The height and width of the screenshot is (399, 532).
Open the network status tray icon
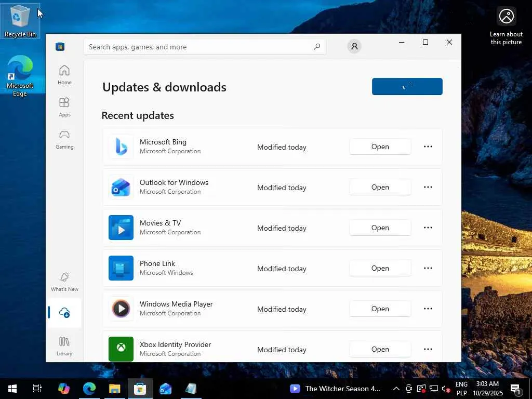click(434, 389)
